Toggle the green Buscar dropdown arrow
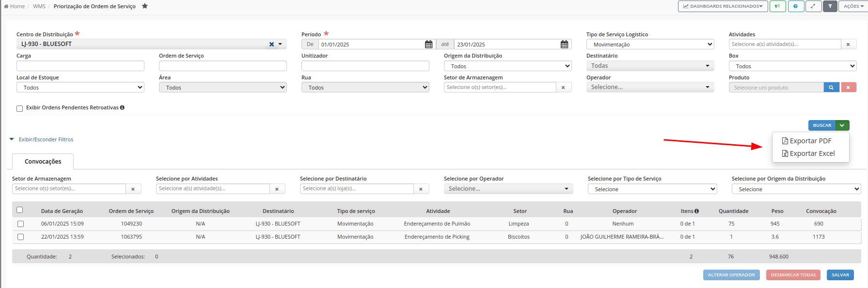Image resolution: width=868 pixels, height=288 pixels. point(842,125)
